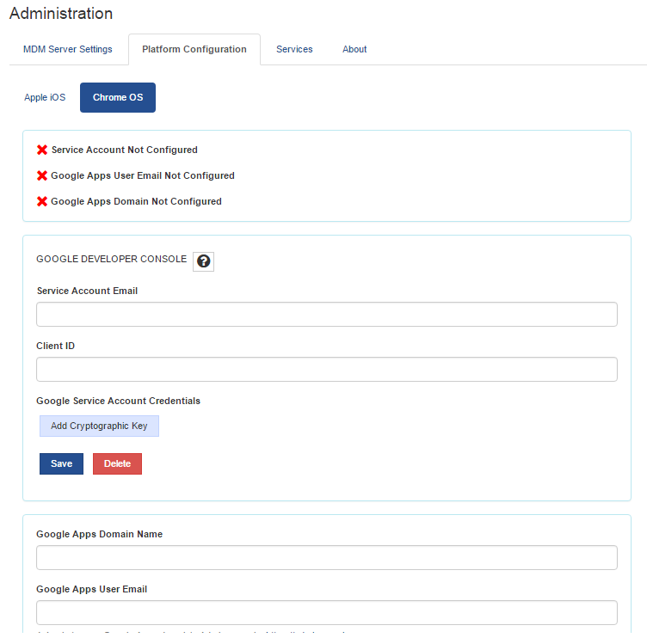Save the Google Developer Console settings

tap(61, 464)
